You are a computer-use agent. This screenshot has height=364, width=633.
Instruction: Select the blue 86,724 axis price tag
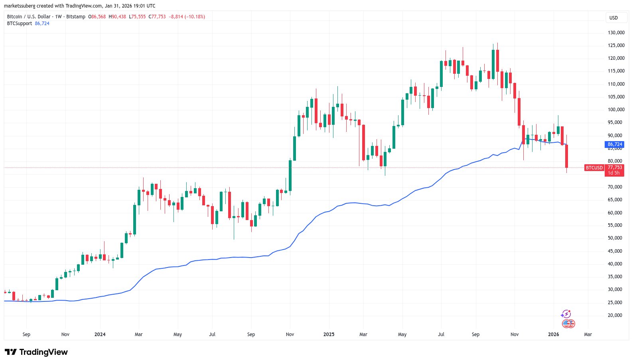tap(615, 144)
